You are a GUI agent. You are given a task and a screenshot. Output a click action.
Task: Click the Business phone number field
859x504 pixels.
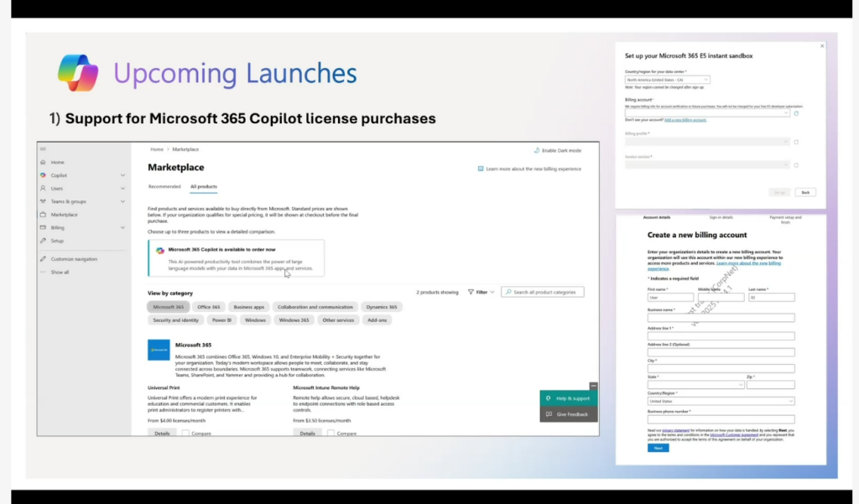(721, 419)
